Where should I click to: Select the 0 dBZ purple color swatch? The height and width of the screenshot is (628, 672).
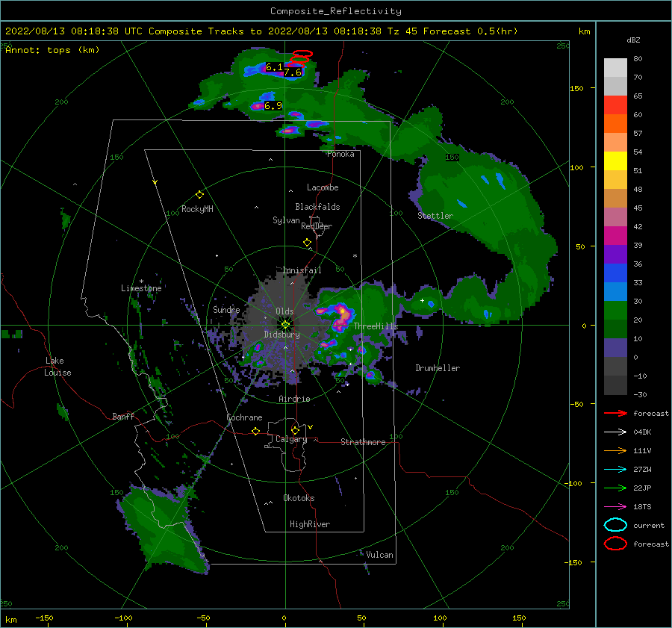click(615, 348)
